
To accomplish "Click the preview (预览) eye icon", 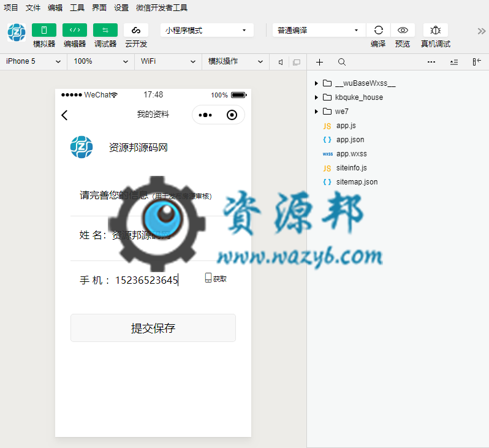I will [x=403, y=30].
